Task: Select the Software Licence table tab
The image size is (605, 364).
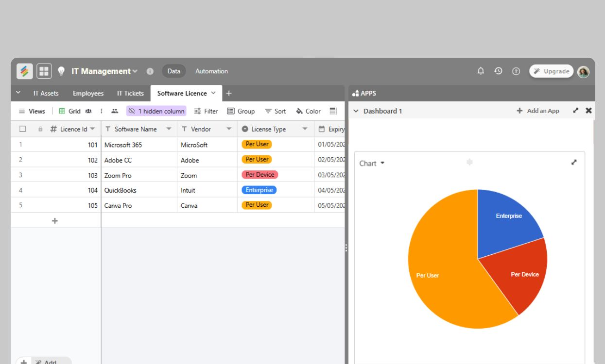Action: [x=182, y=93]
